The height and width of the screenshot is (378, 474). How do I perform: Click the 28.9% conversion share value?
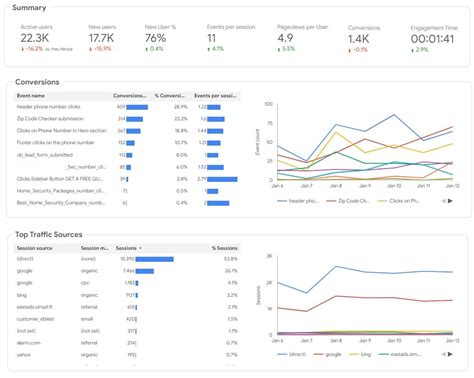[x=181, y=107]
